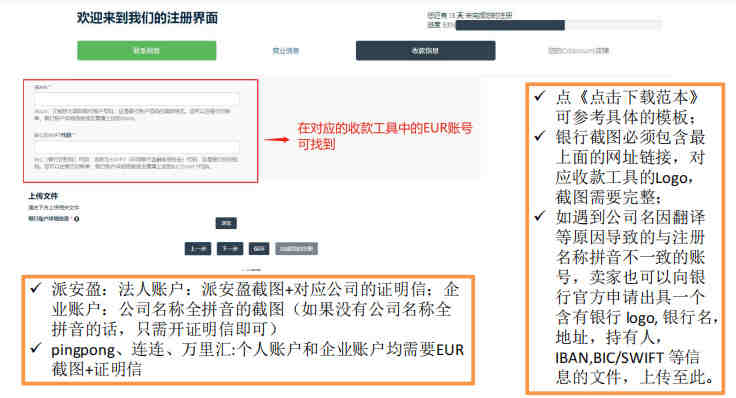The height and width of the screenshot is (398, 736).
Task: Open the faded last registration step tab
Action: [x=578, y=51]
